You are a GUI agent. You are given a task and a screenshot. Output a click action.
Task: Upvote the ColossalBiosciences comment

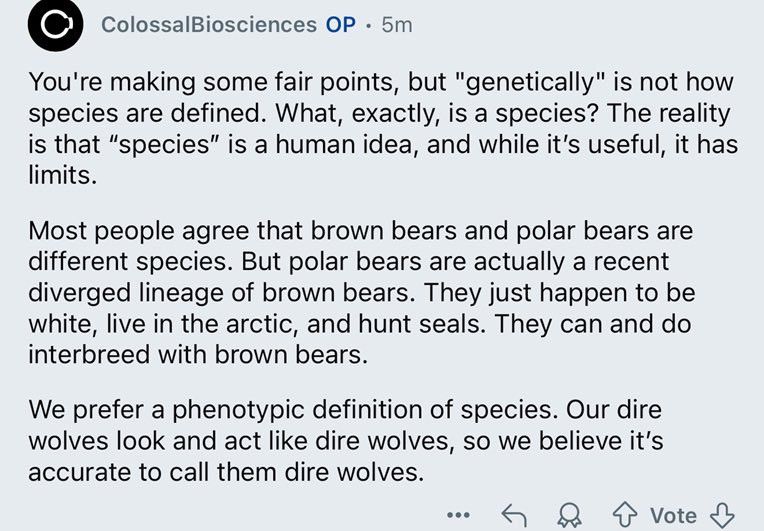click(x=625, y=515)
